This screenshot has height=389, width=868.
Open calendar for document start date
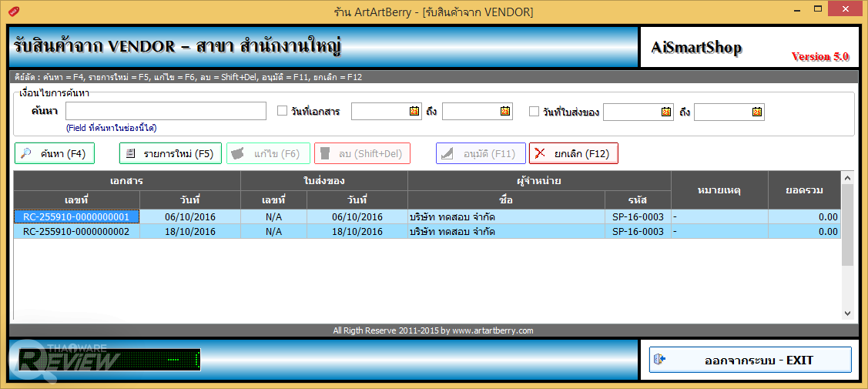coord(414,112)
